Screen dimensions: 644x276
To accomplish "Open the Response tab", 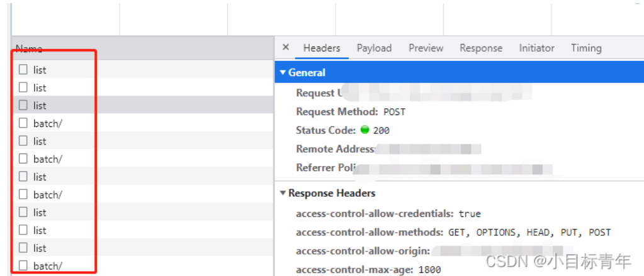I will tap(481, 48).
